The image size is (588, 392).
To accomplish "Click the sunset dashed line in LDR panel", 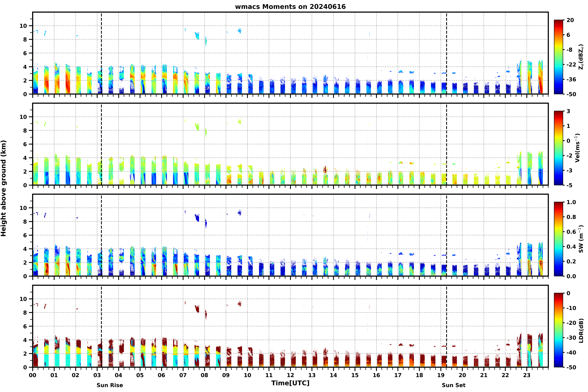I will (446, 326).
